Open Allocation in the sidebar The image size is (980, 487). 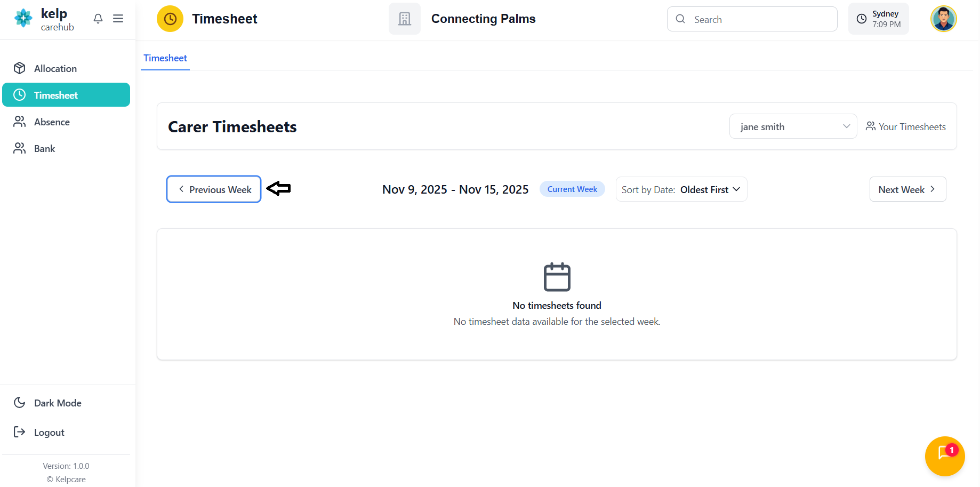[55, 68]
